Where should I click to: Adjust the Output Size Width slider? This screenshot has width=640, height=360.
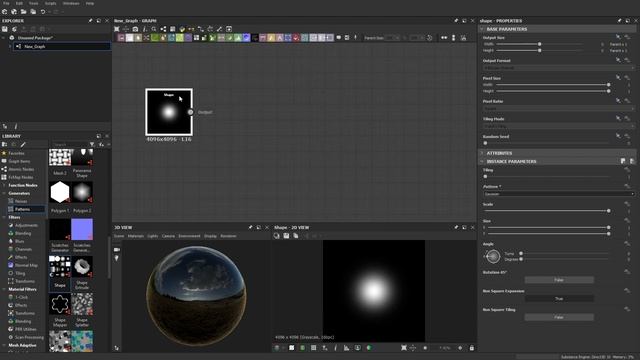coord(540,44)
